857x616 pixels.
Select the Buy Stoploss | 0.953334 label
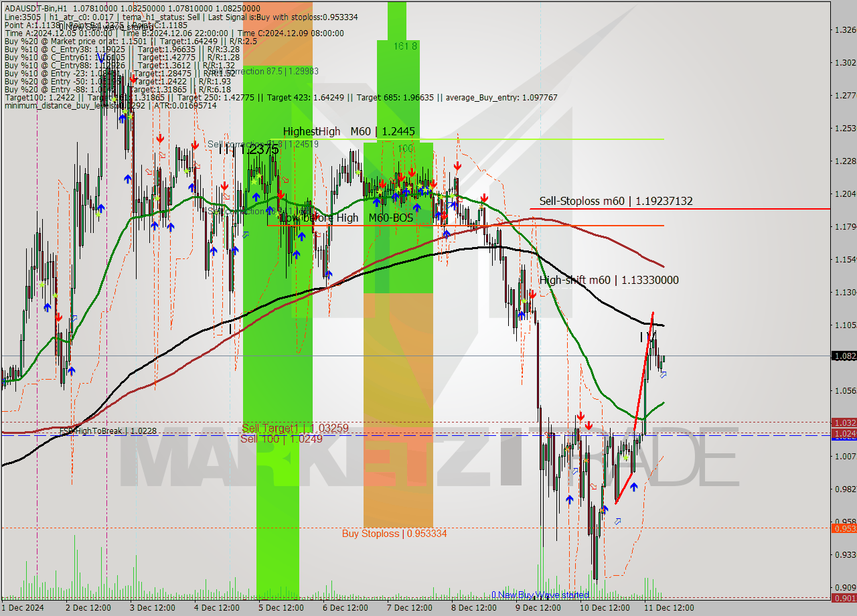coord(394,534)
